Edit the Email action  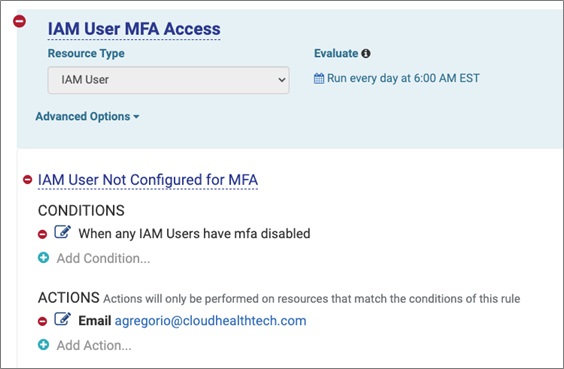[62, 319]
